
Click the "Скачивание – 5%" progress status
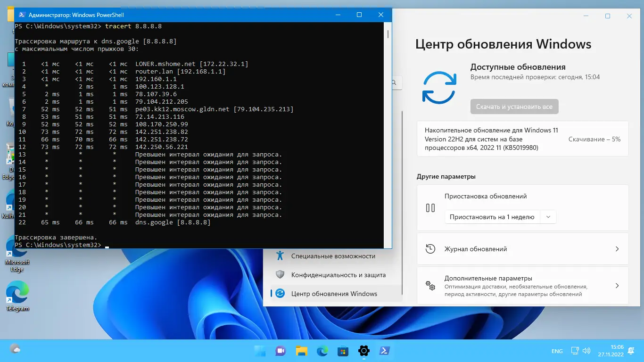[x=594, y=140]
